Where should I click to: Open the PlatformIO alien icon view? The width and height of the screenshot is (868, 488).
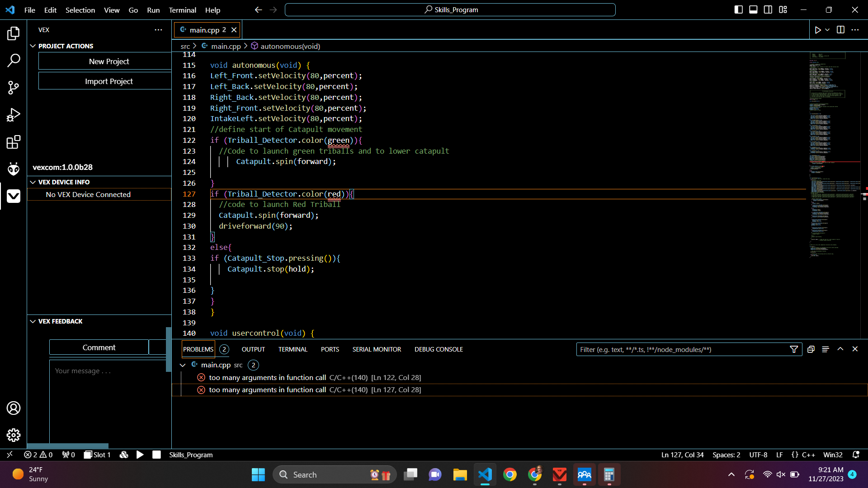14,169
